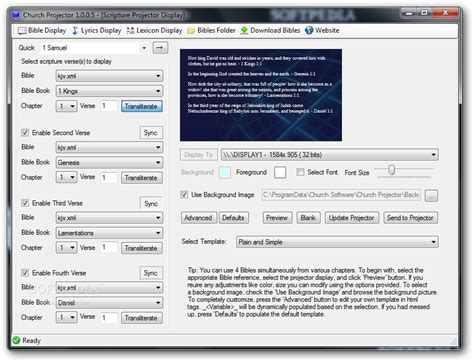Browse background image with ellipsis button

click(x=431, y=196)
